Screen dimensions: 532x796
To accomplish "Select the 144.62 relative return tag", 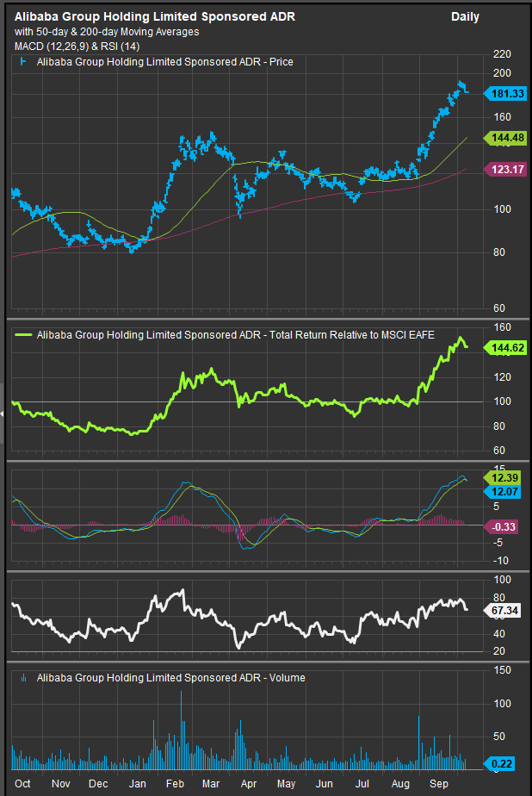I will [506, 349].
